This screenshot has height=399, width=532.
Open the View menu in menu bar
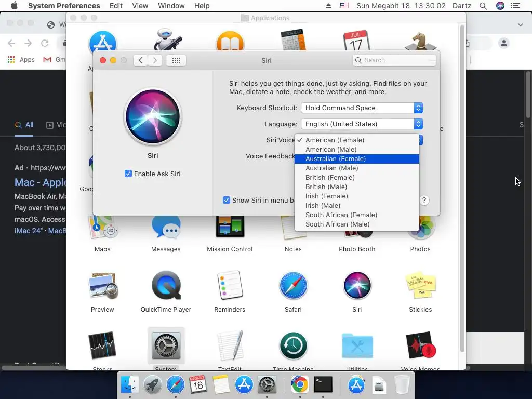click(x=140, y=6)
